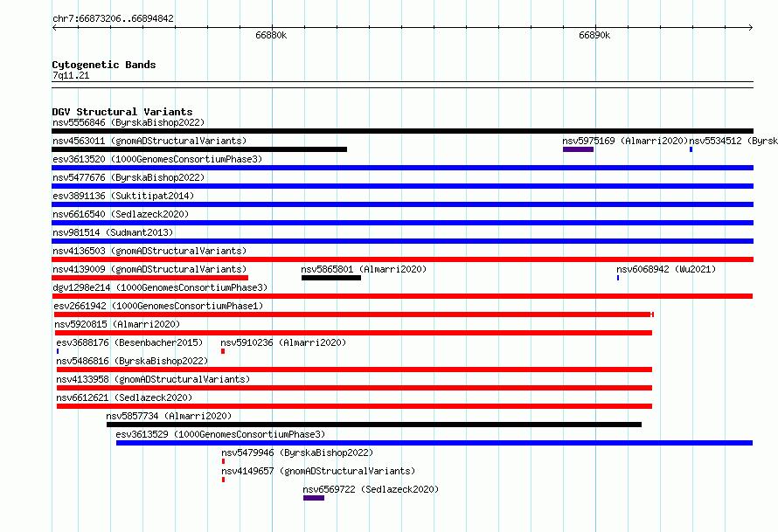
Task: Click the right arrowhead of the ruler
Action: click(x=751, y=28)
